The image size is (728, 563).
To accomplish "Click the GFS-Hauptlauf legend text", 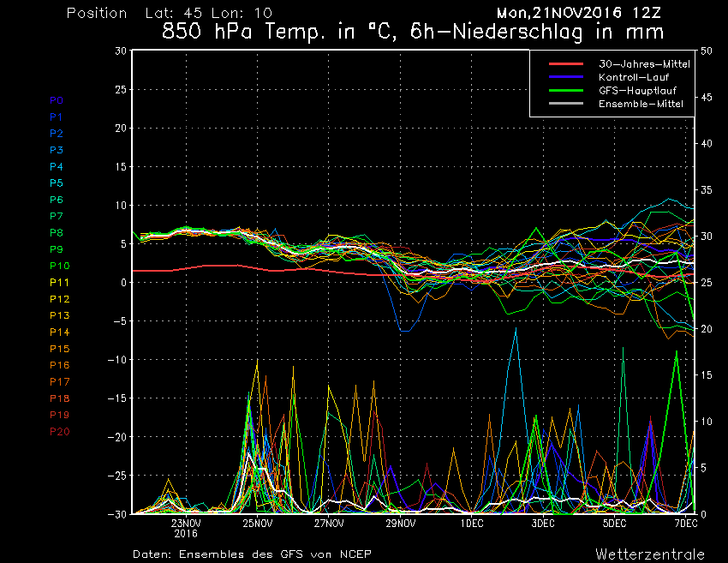I will point(637,91).
